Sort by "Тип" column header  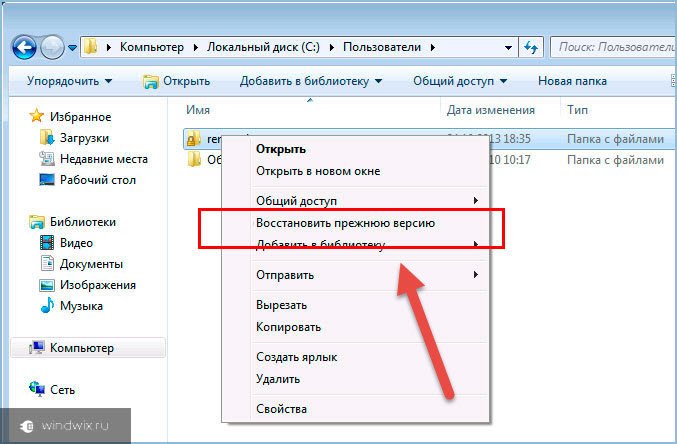pyautogui.click(x=577, y=110)
